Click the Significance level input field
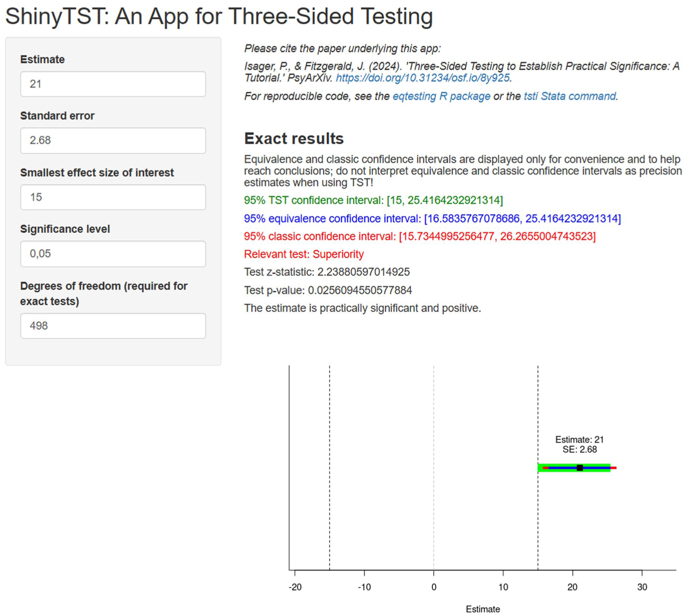 (113, 254)
